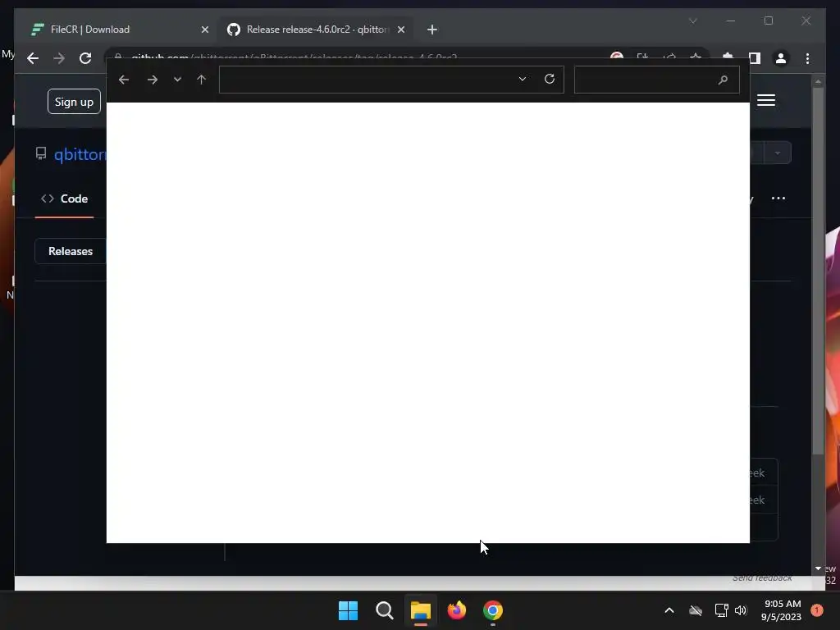Click the cloud sync tray icon
Viewport: 840px width, 630px height.
(x=696, y=610)
